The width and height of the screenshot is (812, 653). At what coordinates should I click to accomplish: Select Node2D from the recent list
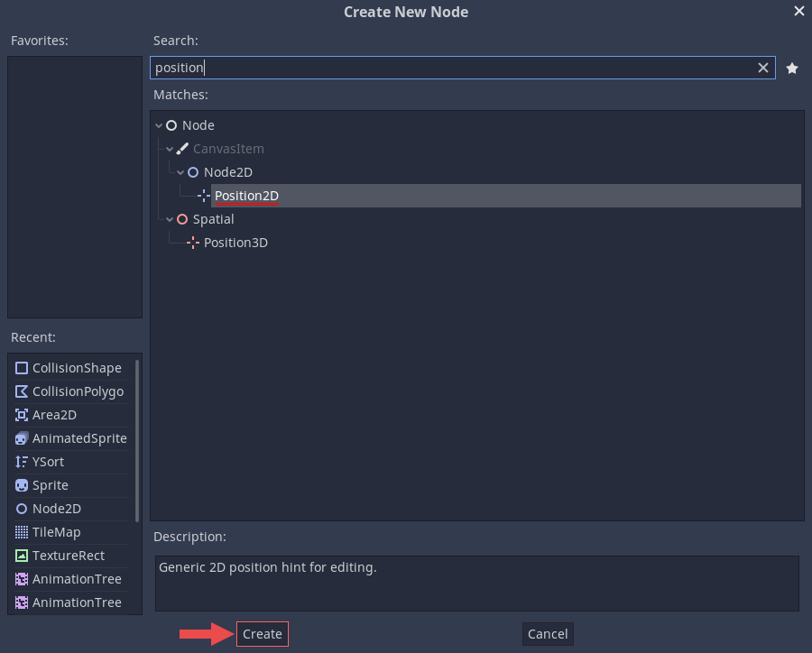pyautogui.click(x=71, y=509)
